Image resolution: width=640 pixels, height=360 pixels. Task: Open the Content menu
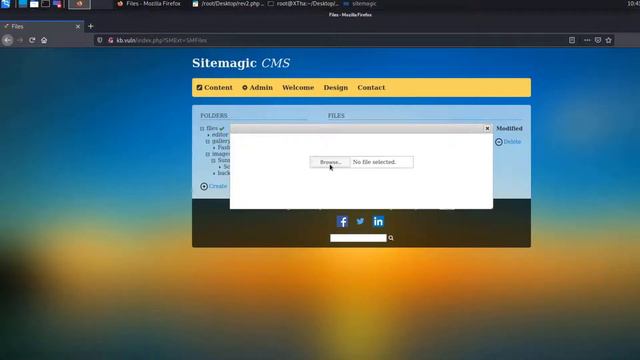[x=214, y=87]
